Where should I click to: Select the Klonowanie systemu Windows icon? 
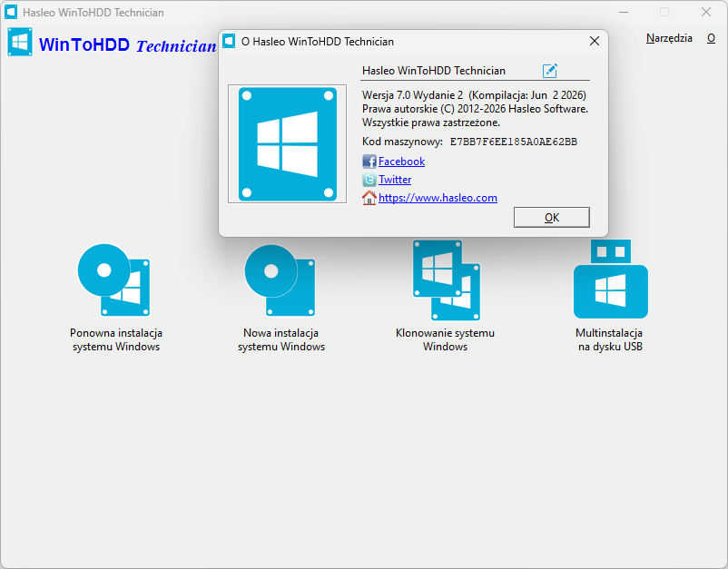pyautogui.click(x=447, y=280)
